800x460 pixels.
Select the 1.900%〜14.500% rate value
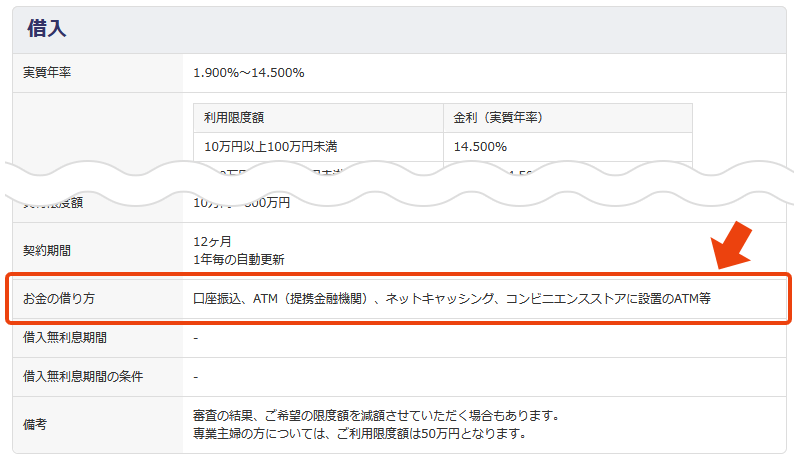pos(248,73)
